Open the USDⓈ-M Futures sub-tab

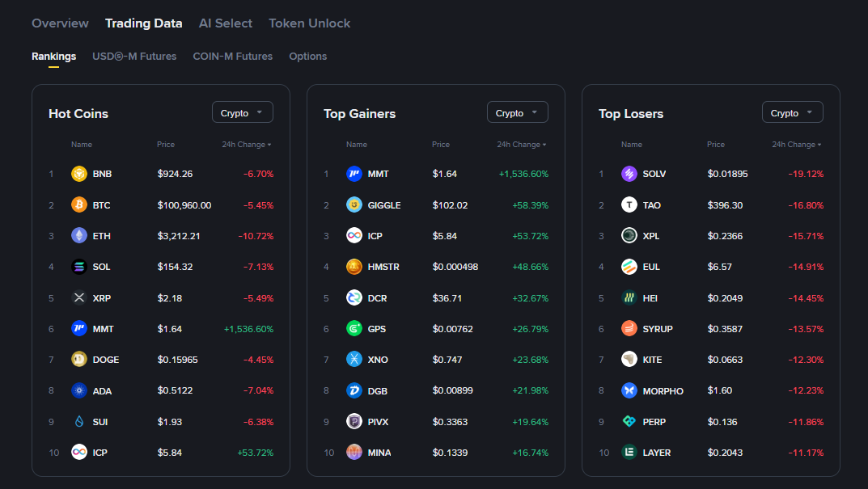pos(134,57)
